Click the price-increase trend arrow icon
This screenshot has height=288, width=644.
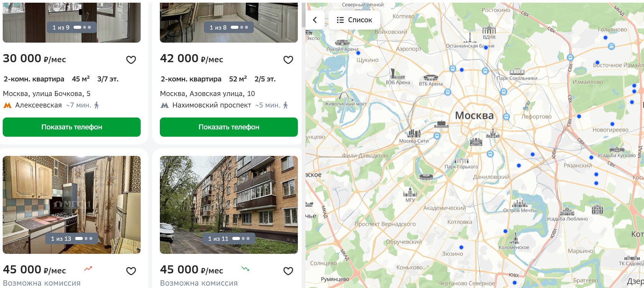tap(88, 269)
